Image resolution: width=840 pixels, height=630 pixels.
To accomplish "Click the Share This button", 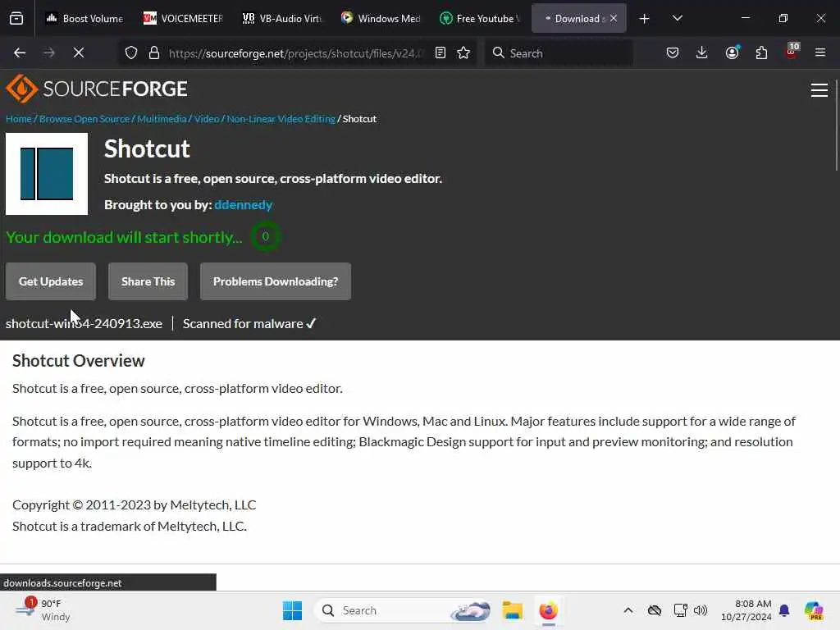I will tap(148, 281).
